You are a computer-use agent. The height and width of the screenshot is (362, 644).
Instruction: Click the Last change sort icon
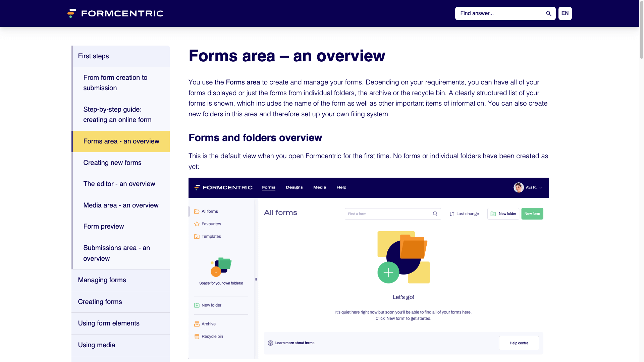pos(452,214)
